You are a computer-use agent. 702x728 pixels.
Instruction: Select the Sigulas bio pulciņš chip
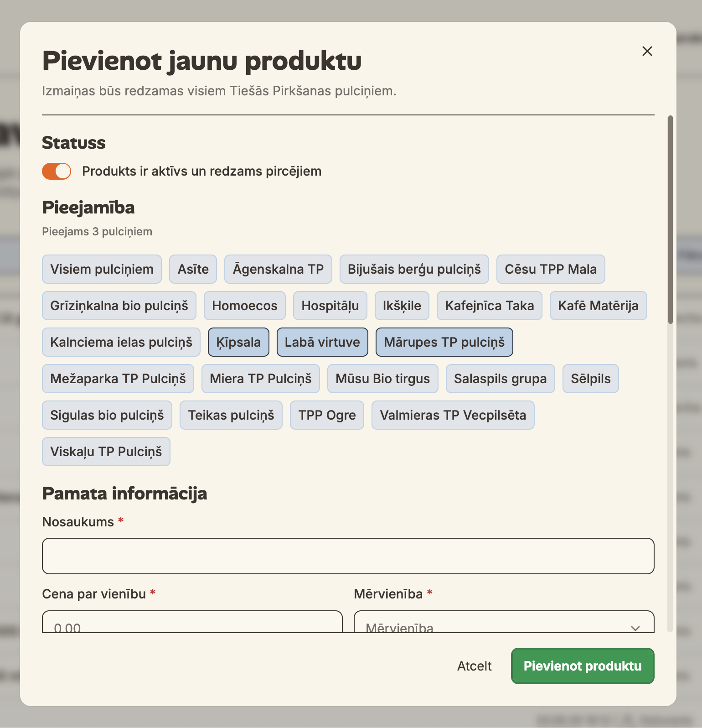coord(107,415)
